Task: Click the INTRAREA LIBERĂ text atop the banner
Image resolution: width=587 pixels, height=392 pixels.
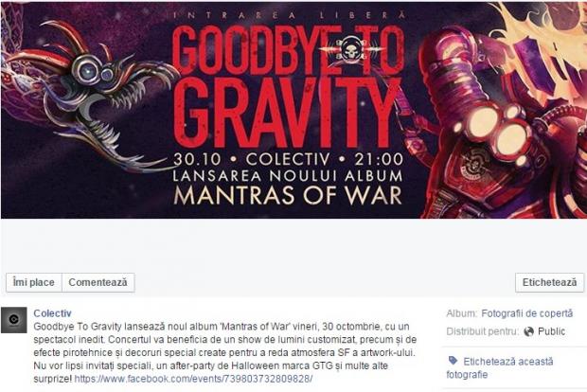Action: tap(290, 15)
